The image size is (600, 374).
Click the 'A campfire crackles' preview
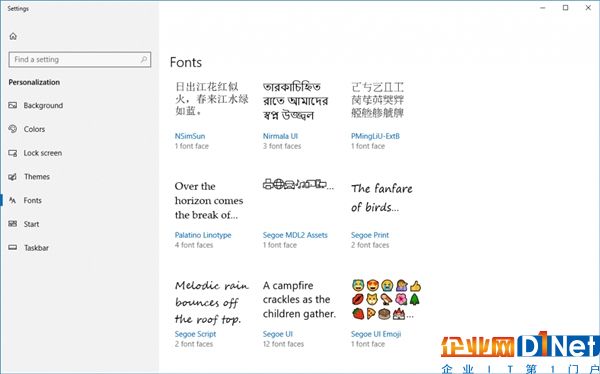(299, 300)
